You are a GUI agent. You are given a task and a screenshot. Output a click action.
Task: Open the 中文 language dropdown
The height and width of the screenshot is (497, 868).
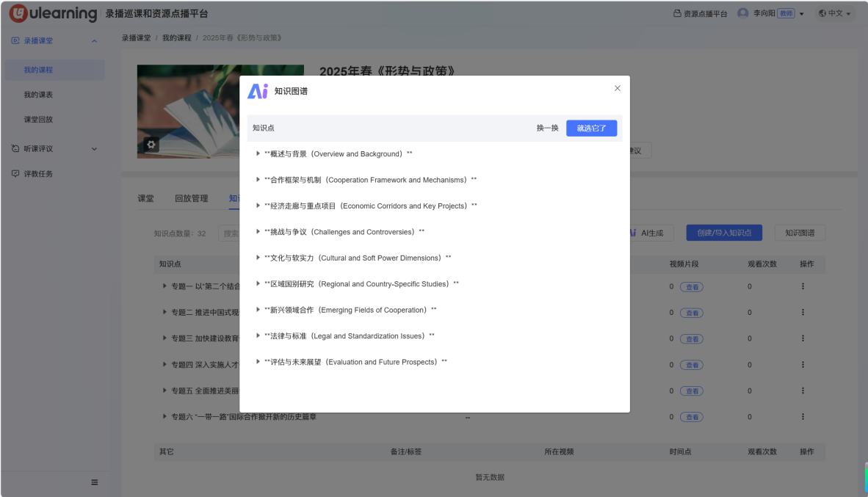tap(834, 14)
